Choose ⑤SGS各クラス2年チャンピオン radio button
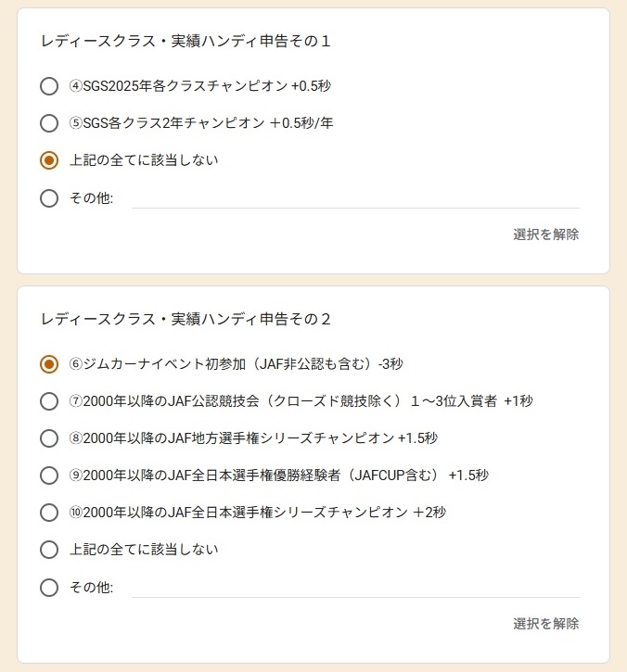The image size is (627, 672). (49, 123)
